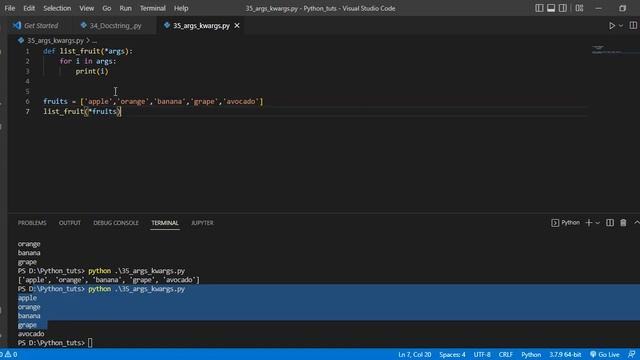Open the Problems panel tab

click(32, 223)
